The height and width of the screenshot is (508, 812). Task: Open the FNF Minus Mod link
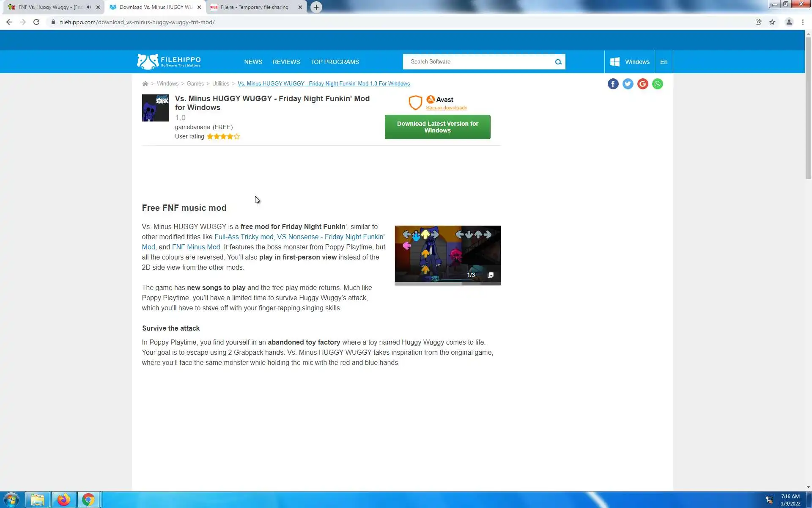click(x=196, y=247)
